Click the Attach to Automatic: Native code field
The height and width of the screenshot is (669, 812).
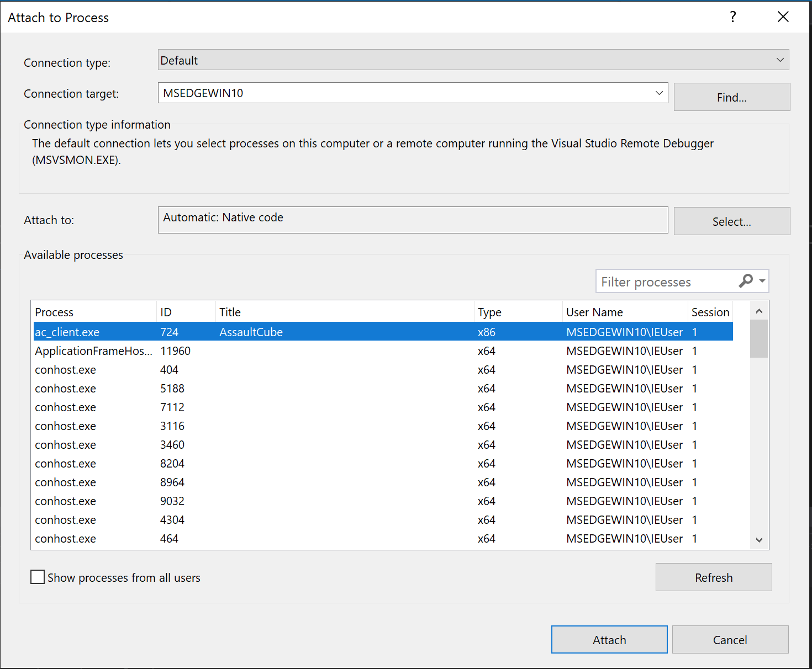(x=413, y=220)
